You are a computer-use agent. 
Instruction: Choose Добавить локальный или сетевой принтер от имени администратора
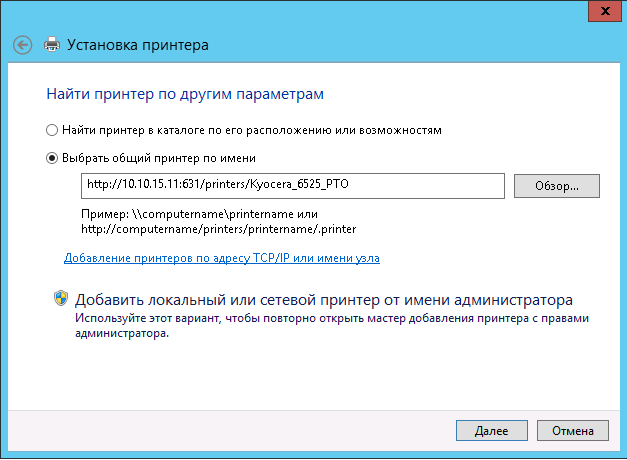(x=324, y=300)
